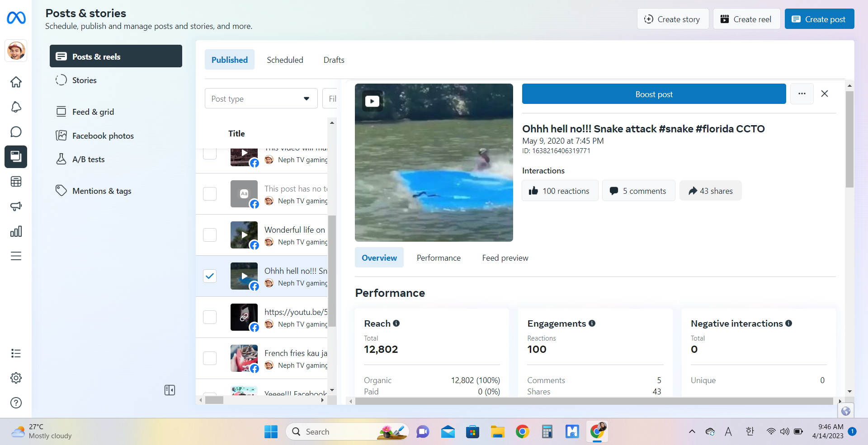Click 100 reactions button
868x445 pixels.
click(560, 191)
